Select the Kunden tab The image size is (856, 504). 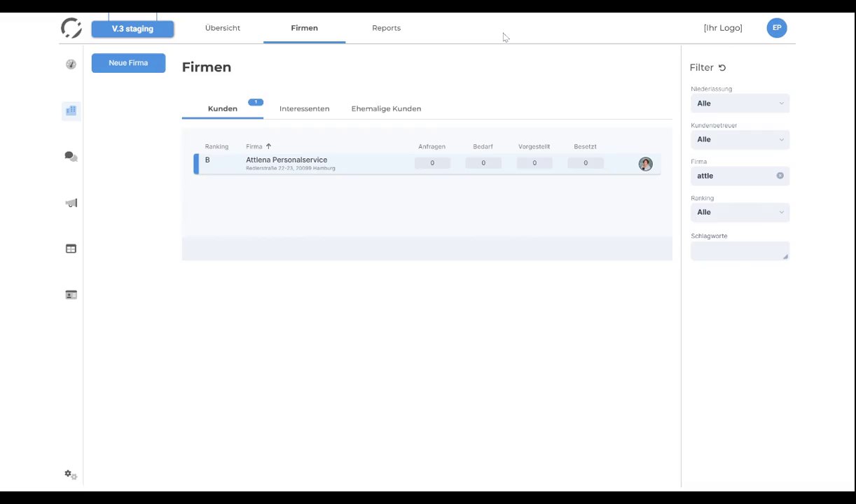[x=223, y=108]
